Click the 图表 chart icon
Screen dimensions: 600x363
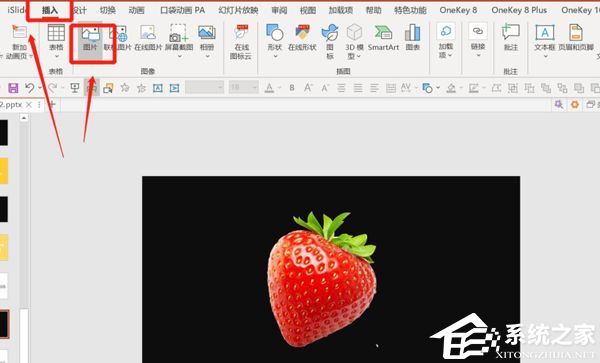pos(412,38)
